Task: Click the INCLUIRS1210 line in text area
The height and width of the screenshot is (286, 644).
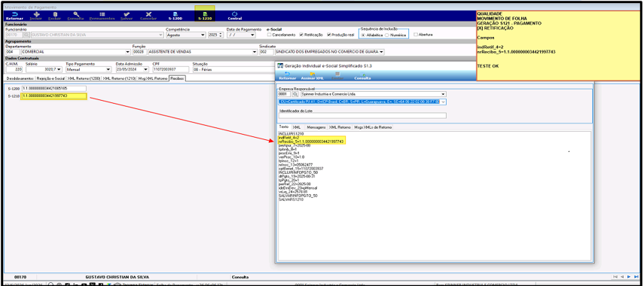Action: [291, 134]
